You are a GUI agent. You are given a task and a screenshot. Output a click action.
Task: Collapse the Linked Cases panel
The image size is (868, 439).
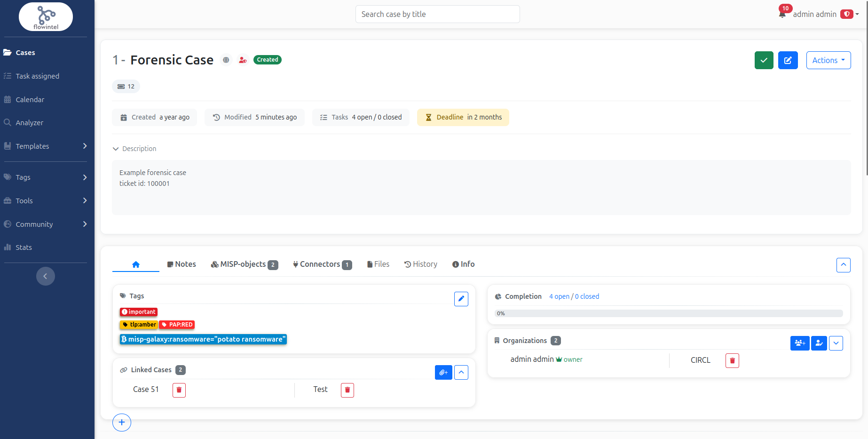click(x=461, y=373)
